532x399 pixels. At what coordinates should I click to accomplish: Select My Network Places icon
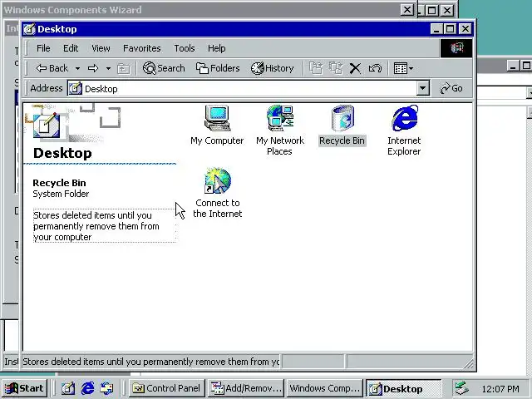coord(280,131)
